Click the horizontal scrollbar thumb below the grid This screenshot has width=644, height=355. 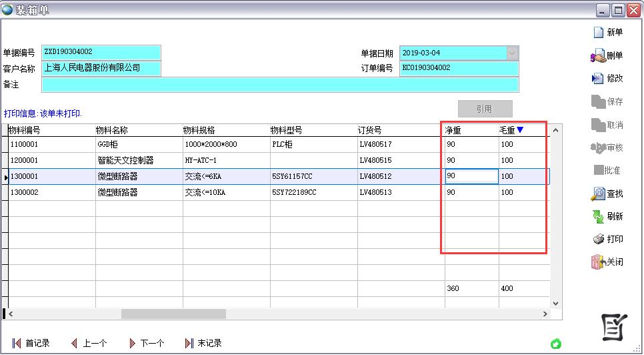click(x=173, y=314)
